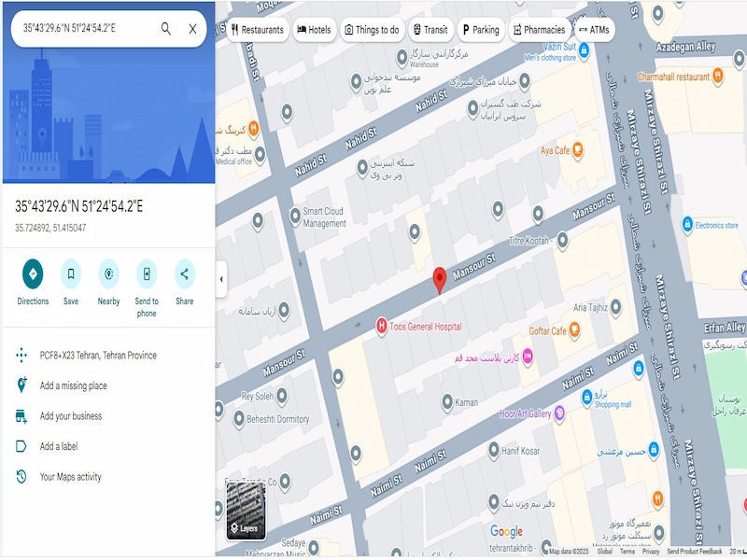Select the ATMs chip
This screenshot has width=747, height=560.
click(x=594, y=30)
